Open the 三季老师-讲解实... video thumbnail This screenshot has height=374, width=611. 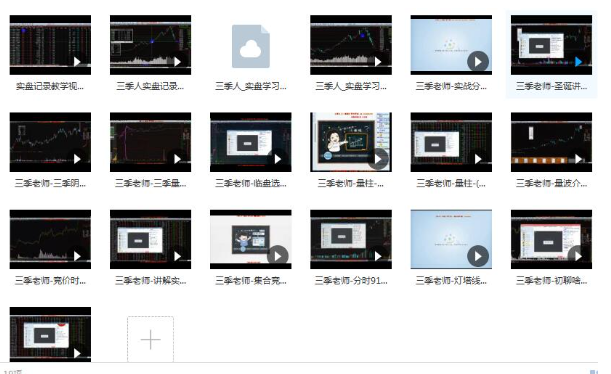tap(150, 239)
